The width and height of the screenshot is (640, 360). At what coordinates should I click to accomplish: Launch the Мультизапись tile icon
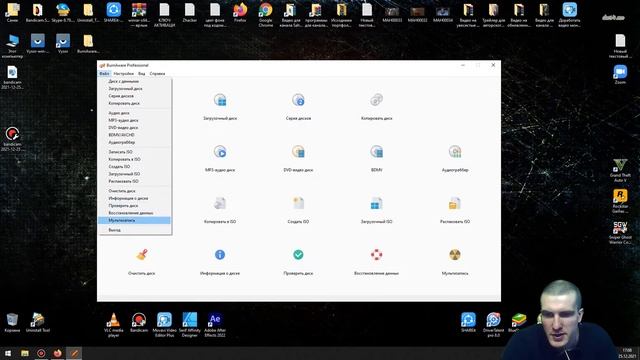coord(455,255)
